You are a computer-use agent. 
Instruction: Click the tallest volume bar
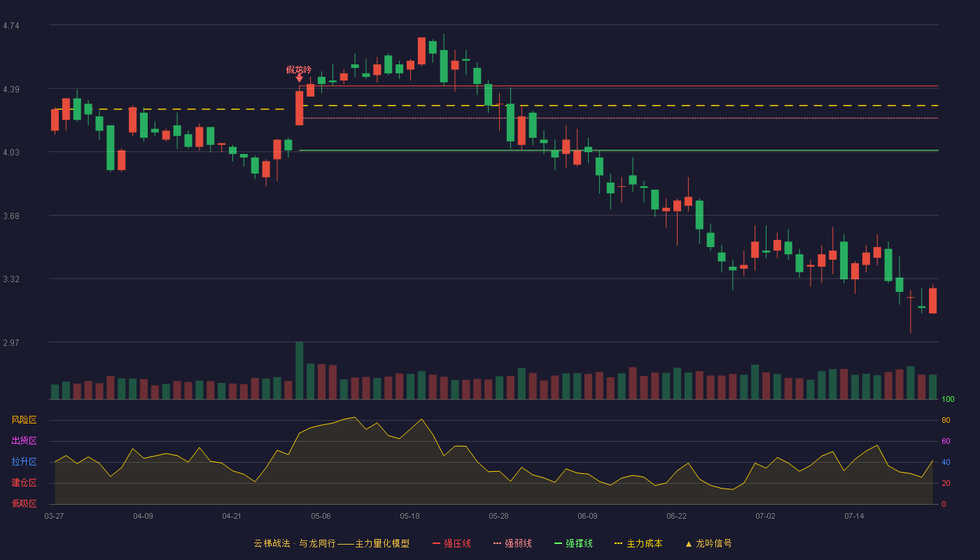click(x=299, y=370)
